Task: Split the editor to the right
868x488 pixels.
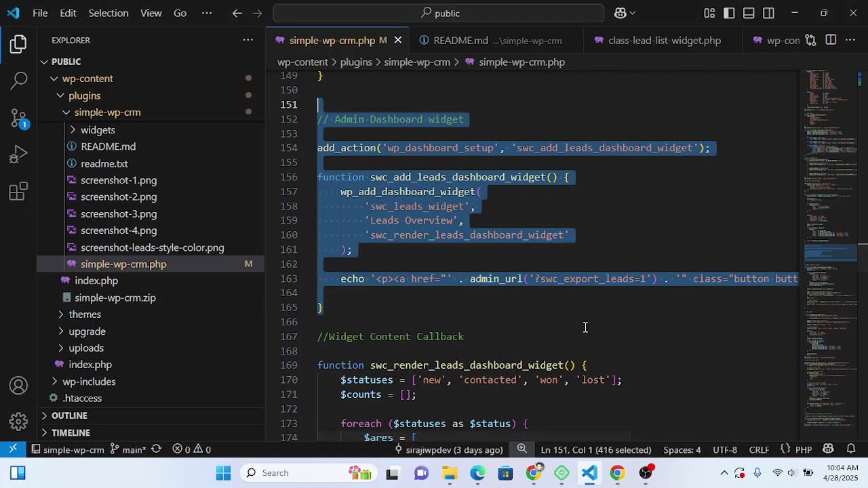Action: [831, 40]
